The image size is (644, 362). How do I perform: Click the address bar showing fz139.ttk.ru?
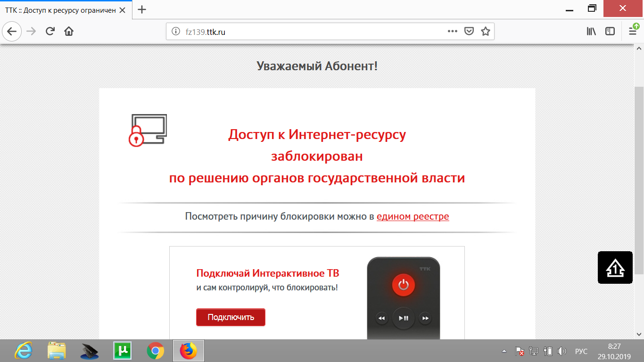click(x=330, y=32)
